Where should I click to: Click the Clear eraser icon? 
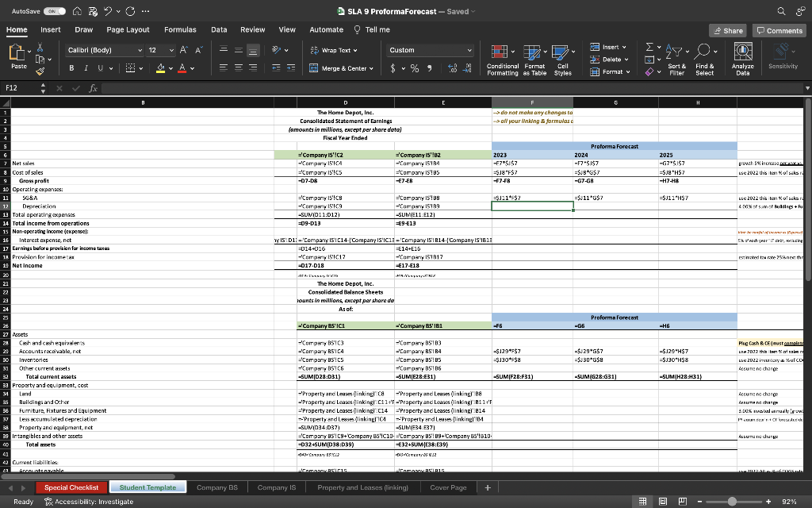[649, 71]
